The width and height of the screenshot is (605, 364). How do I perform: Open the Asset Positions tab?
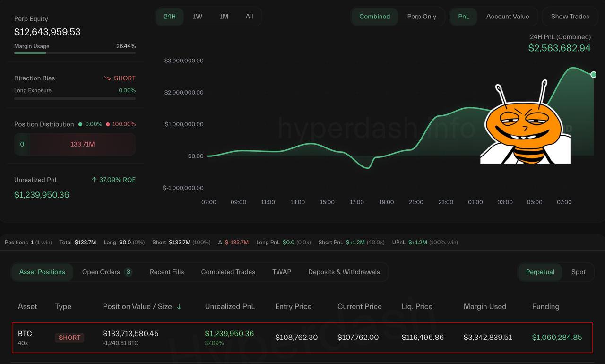[x=42, y=272]
